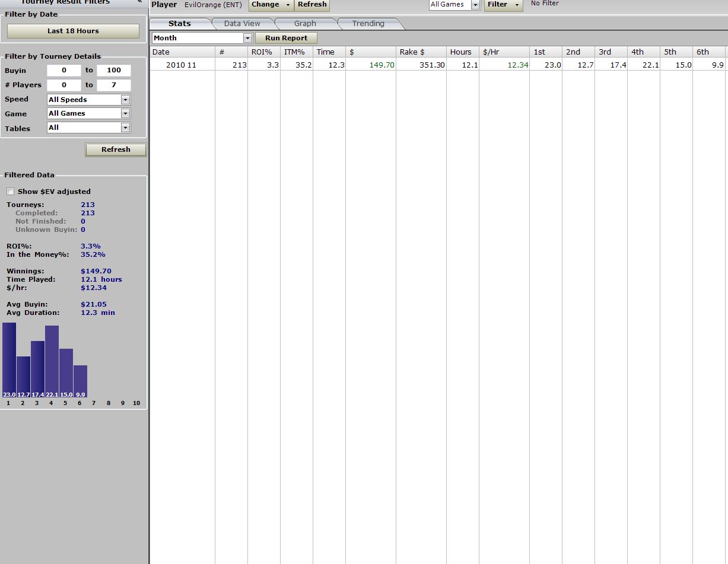Click the Buyin minimum input field

63,70
